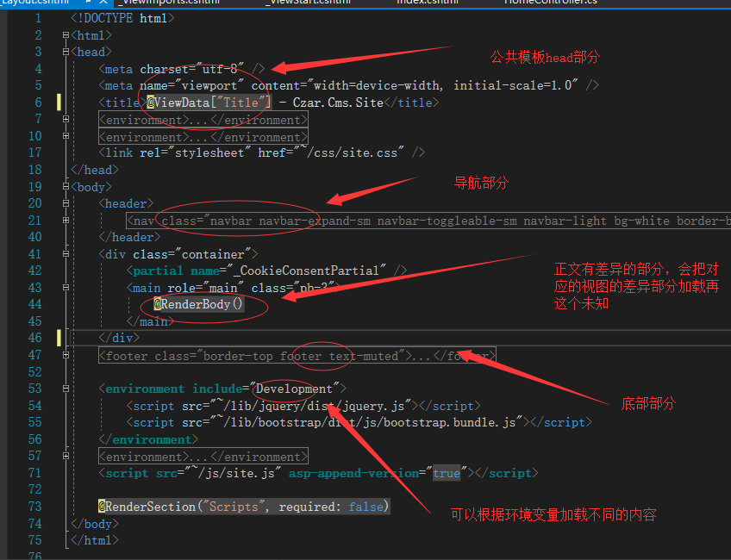Screen dimensions: 731x560
Task: Click the closing </div> tag on line 46
Action: pos(119,338)
